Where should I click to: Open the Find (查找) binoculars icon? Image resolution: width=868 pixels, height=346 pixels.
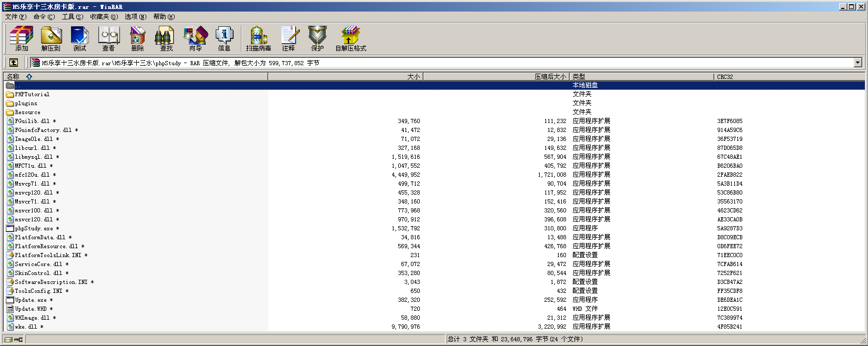click(x=166, y=38)
